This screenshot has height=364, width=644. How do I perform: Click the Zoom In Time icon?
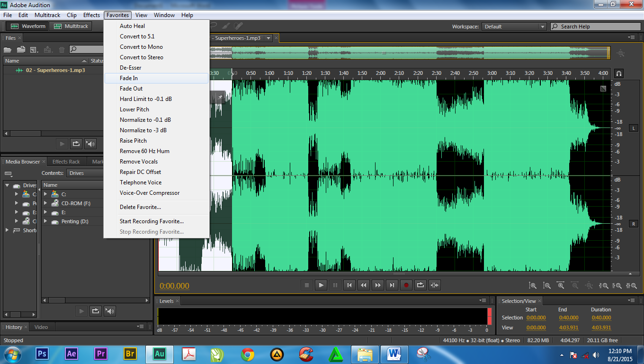[561, 285]
